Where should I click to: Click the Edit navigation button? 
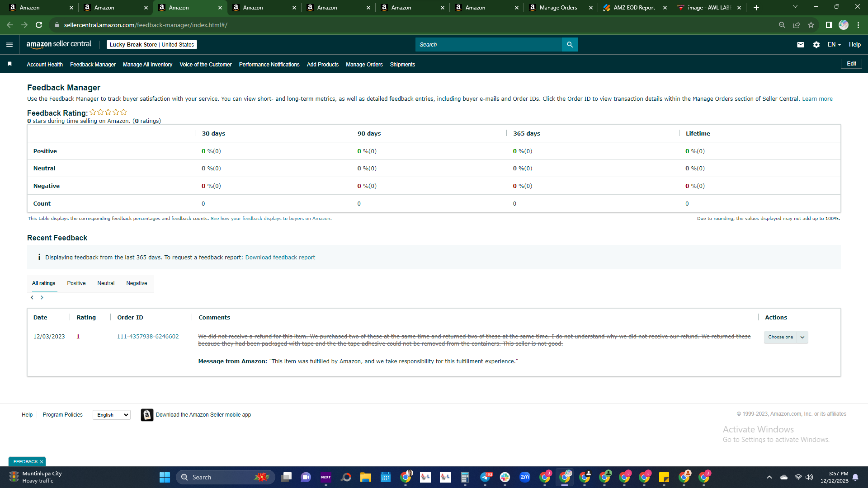point(851,64)
